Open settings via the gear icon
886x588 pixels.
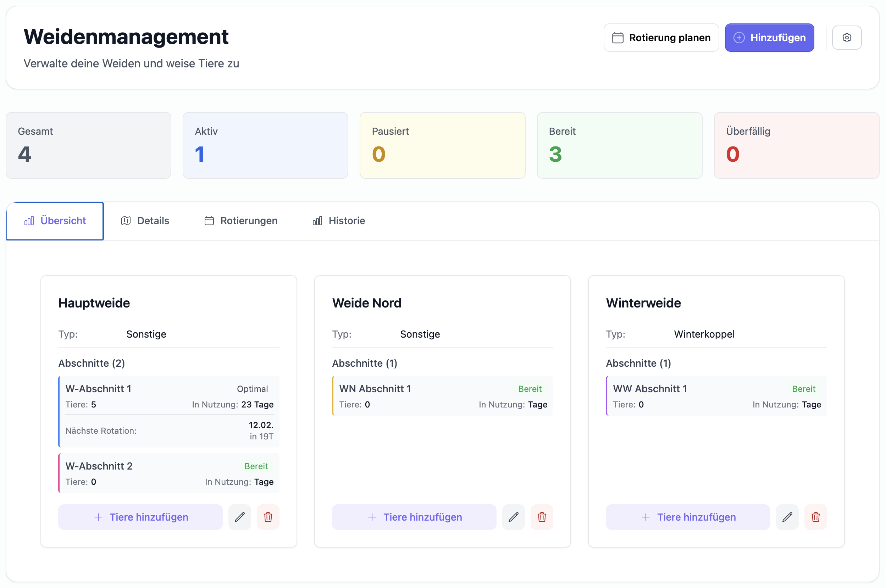click(x=846, y=38)
